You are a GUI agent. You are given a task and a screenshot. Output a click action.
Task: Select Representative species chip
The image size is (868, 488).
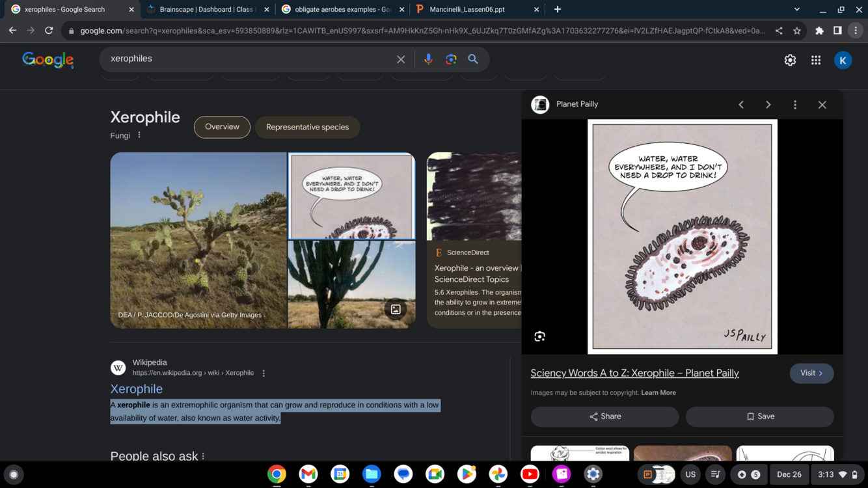(307, 127)
